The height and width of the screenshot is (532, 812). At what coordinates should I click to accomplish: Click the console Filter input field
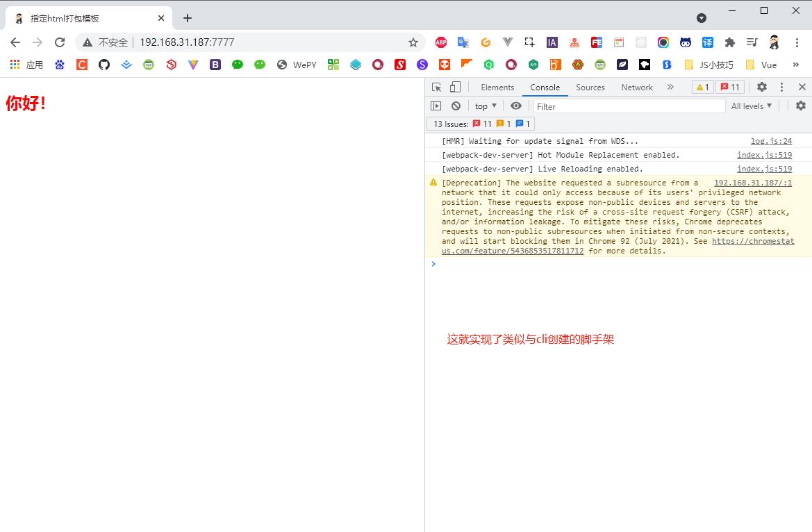pyautogui.click(x=629, y=106)
